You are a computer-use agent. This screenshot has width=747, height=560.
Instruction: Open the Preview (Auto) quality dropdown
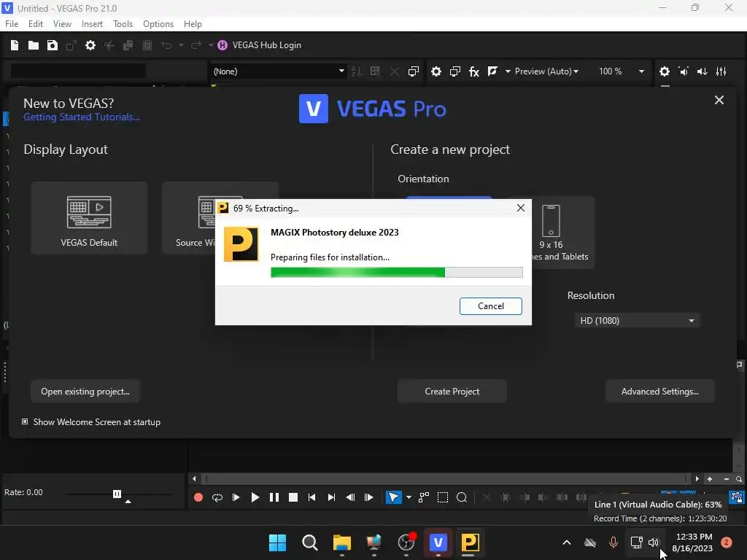(546, 71)
